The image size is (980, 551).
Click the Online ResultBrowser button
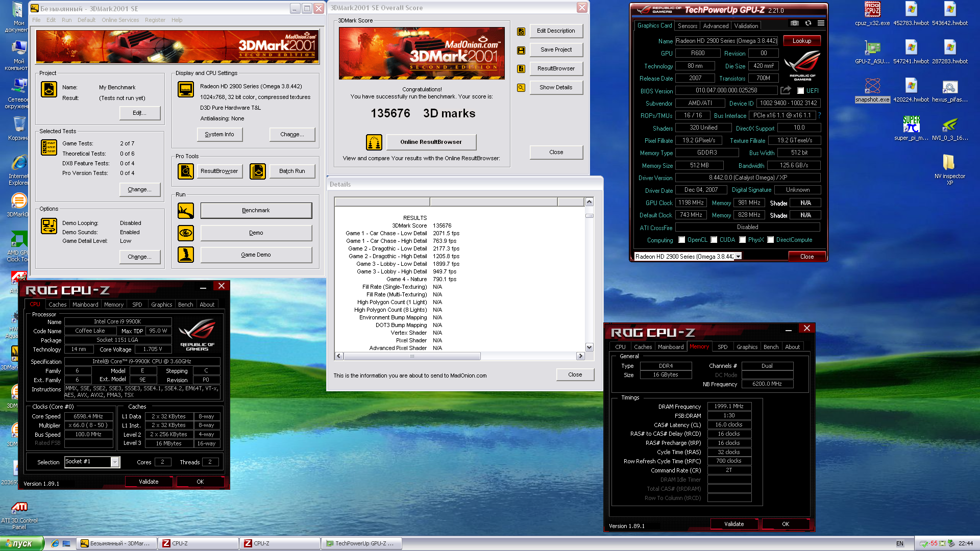[431, 142]
